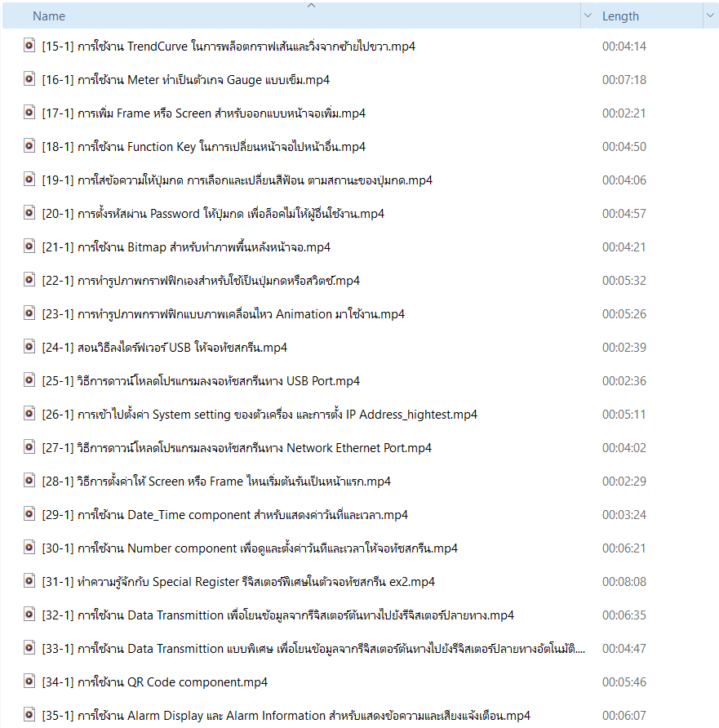Sort files by the Name column header
This screenshot has width=719, height=728.
49,16
